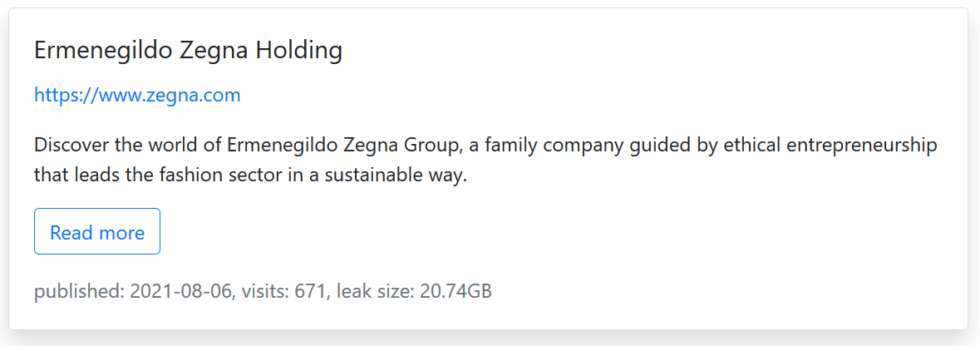
Task: Click the visit count 671
Action: click(312, 292)
